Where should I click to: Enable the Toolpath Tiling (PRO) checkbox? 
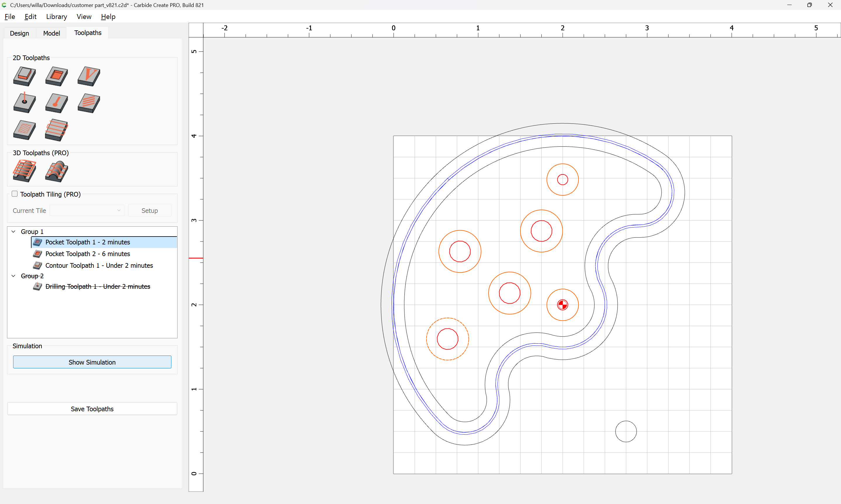click(x=15, y=194)
